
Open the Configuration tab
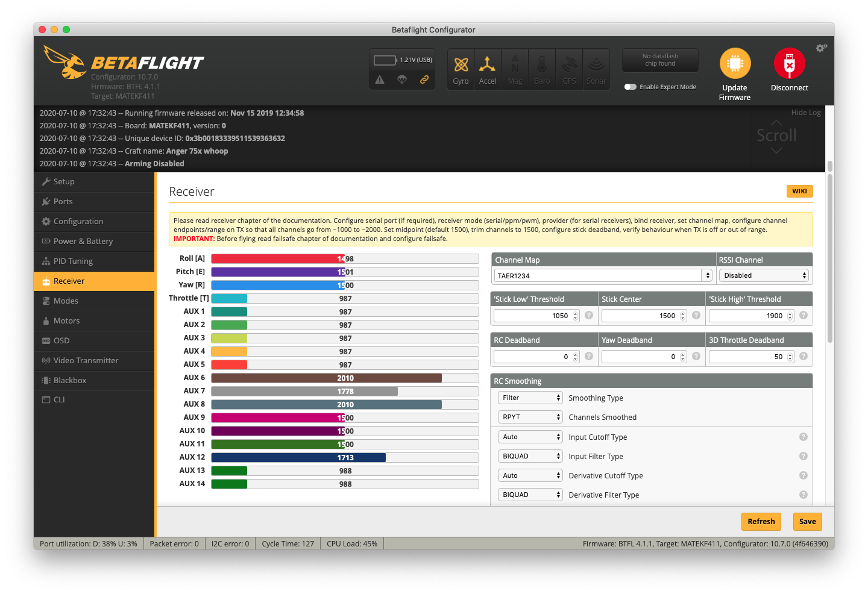click(95, 221)
